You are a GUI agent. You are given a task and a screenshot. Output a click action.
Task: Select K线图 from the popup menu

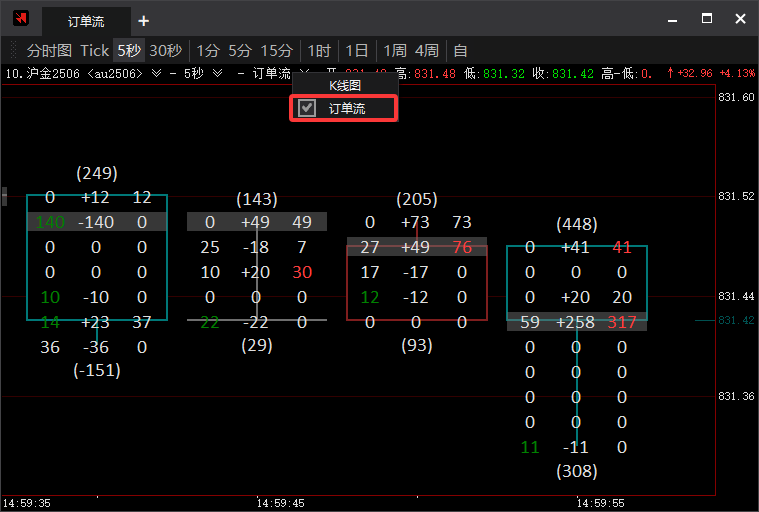pos(345,86)
